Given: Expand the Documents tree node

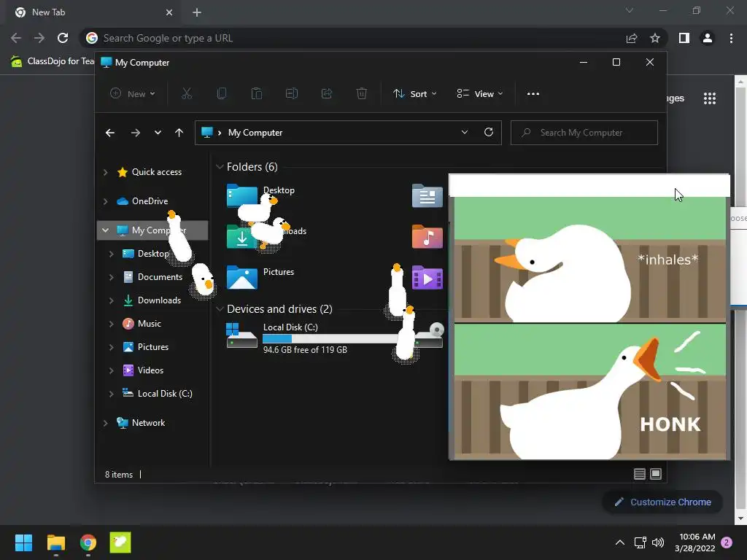Looking at the screenshot, I should [x=111, y=276].
